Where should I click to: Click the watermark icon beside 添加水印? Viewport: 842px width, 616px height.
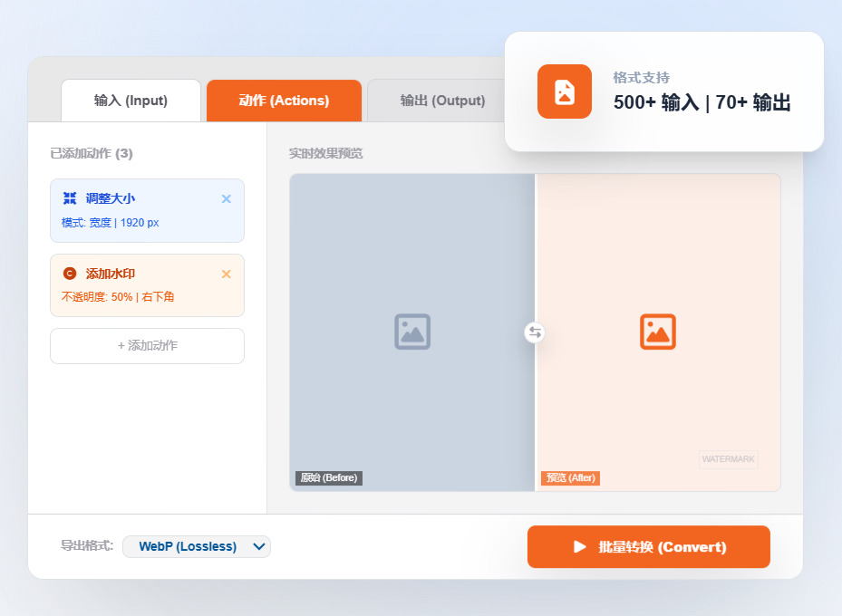click(x=70, y=273)
